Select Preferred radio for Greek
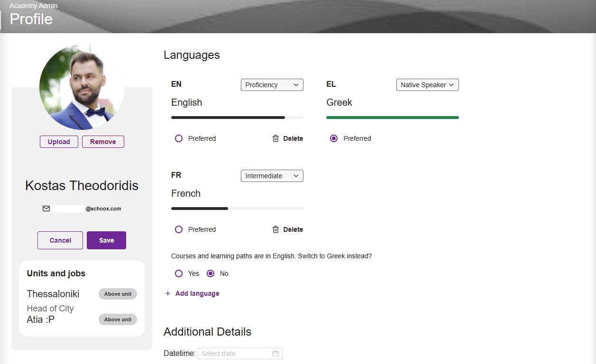The image size is (596, 364). (x=334, y=138)
